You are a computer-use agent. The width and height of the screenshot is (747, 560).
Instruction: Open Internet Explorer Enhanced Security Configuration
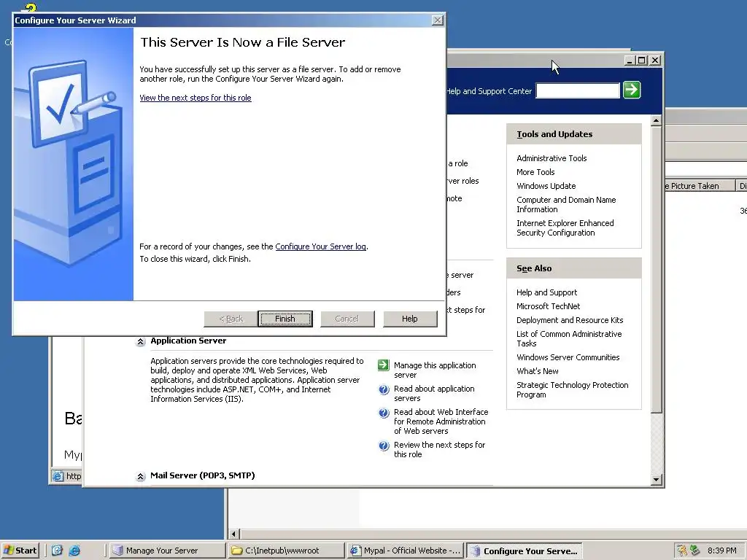pos(565,227)
